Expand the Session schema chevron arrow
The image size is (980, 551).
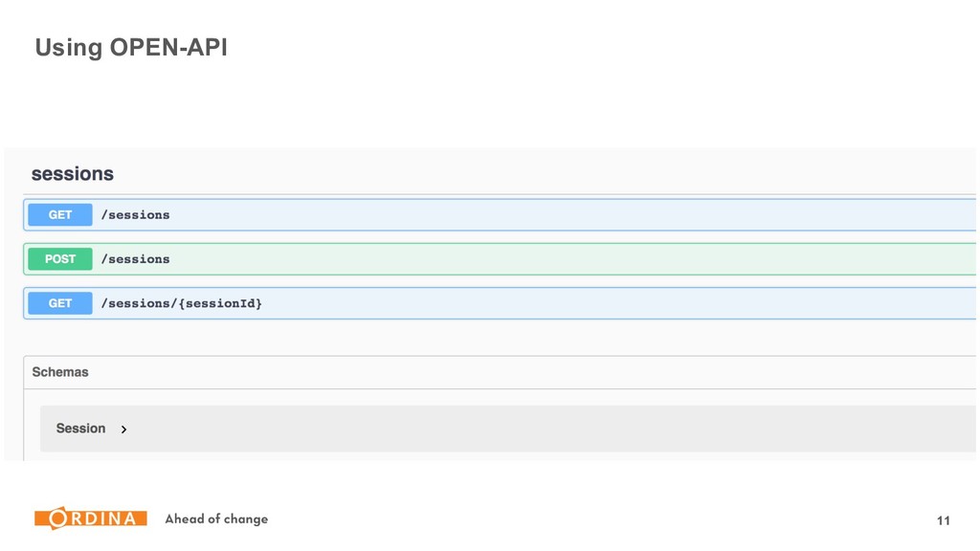(x=123, y=430)
